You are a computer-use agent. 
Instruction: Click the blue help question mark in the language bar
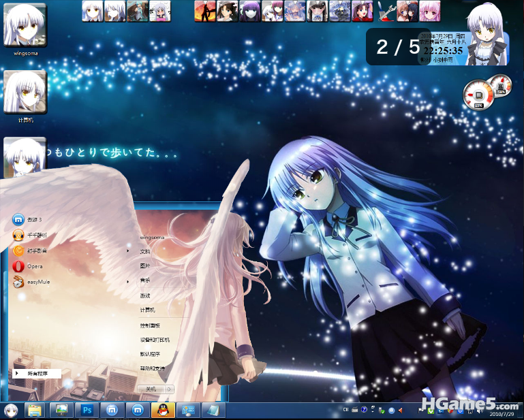(364, 410)
